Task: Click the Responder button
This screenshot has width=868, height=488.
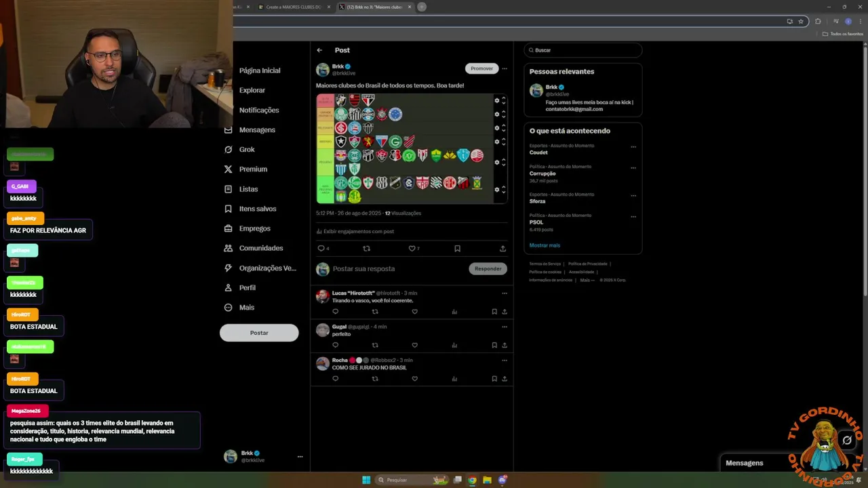Action: 488,268
